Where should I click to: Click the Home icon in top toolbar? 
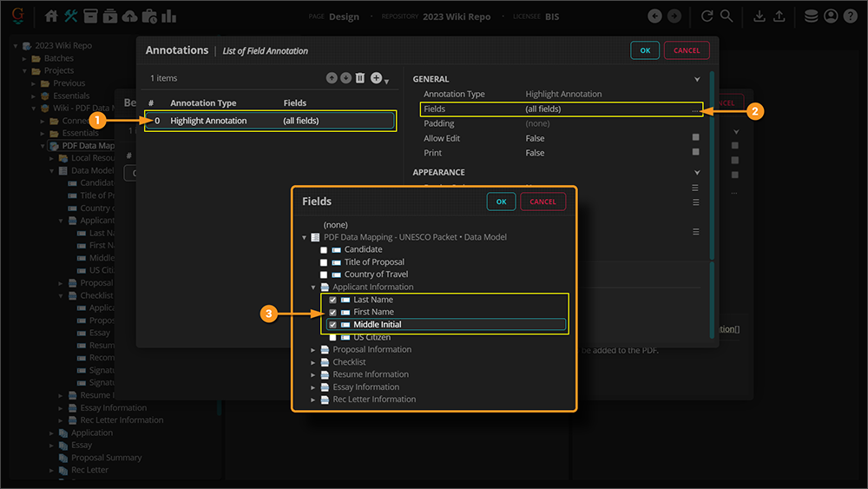[51, 17]
